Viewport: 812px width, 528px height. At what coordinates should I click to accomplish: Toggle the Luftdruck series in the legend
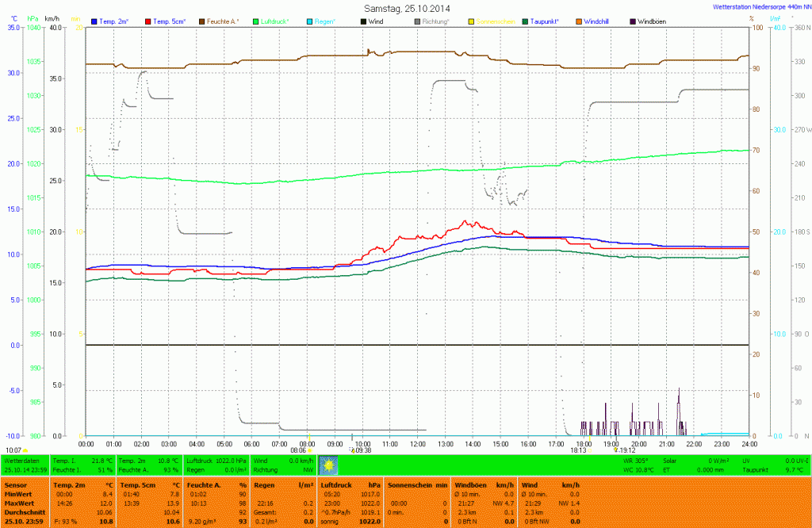click(274, 20)
